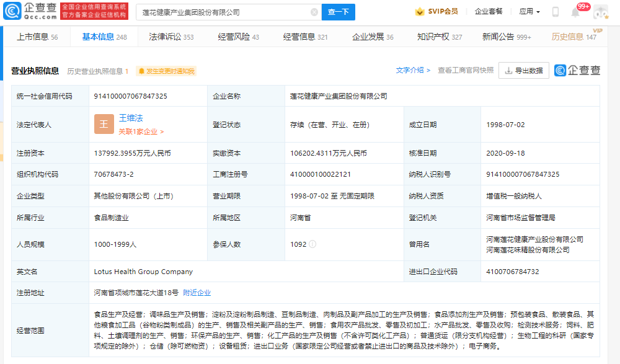620x364 pixels.
Task: Switch to the 基本信息 tab
Action: (104, 37)
